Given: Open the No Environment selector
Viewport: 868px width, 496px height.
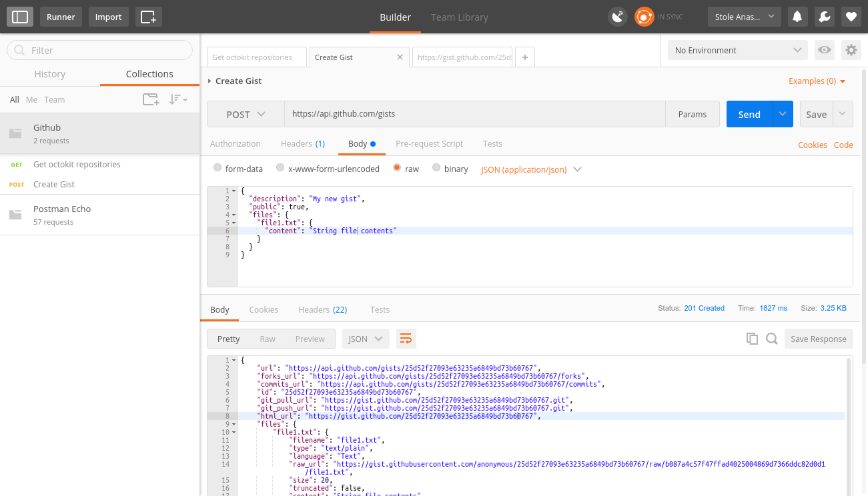Looking at the screenshot, I should point(738,50).
